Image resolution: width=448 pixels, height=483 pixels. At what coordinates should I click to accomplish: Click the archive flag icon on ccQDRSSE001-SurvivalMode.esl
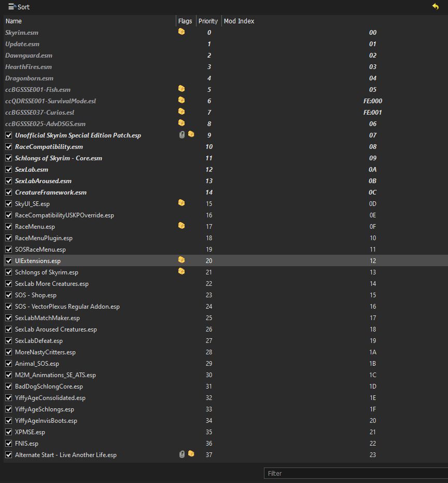(x=181, y=100)
